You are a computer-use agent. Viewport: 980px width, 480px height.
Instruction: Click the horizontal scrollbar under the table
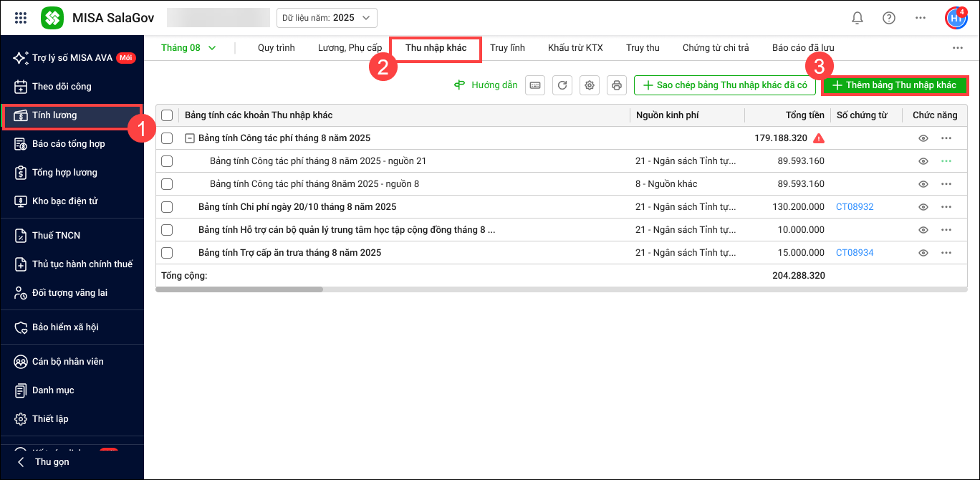239,289
